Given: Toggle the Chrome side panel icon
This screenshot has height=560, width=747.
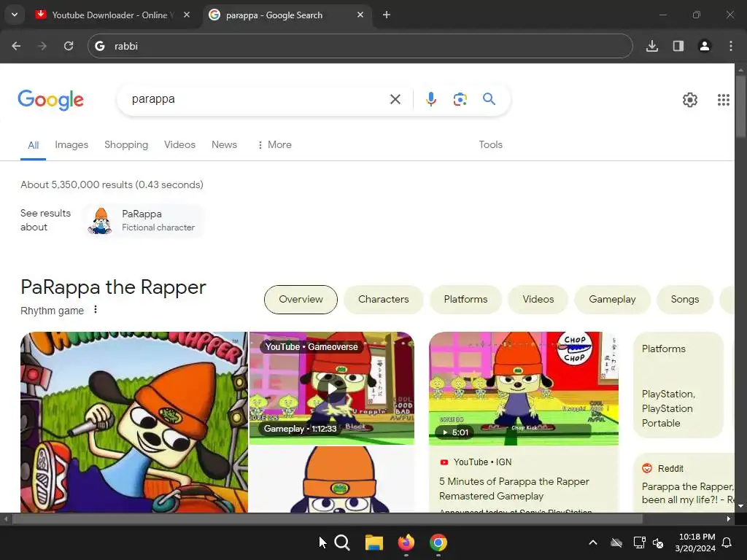Looking at the screenshot, I should point(678,46).
